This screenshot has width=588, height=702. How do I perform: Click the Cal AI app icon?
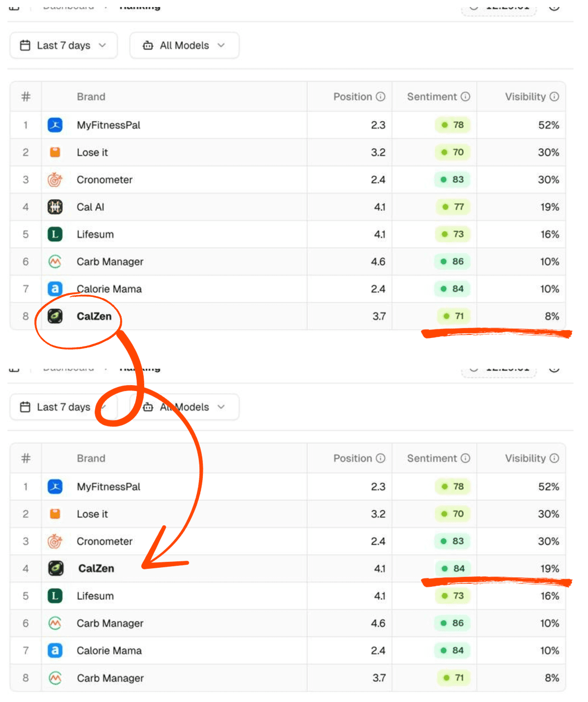tap(55, 207)
